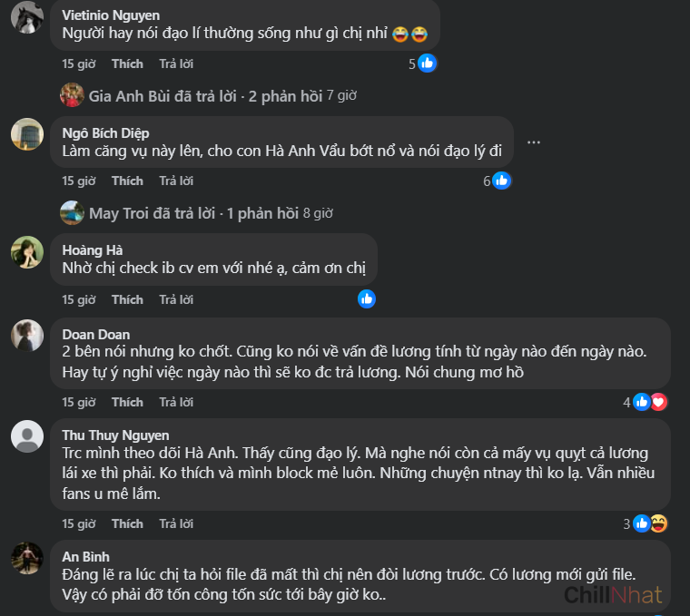Toggle Thích on Doan Doan's comment

[127, 402]
